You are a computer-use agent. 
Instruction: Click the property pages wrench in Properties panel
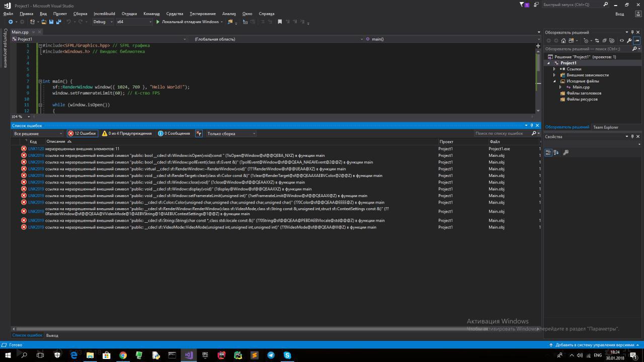tap(566, 152)
